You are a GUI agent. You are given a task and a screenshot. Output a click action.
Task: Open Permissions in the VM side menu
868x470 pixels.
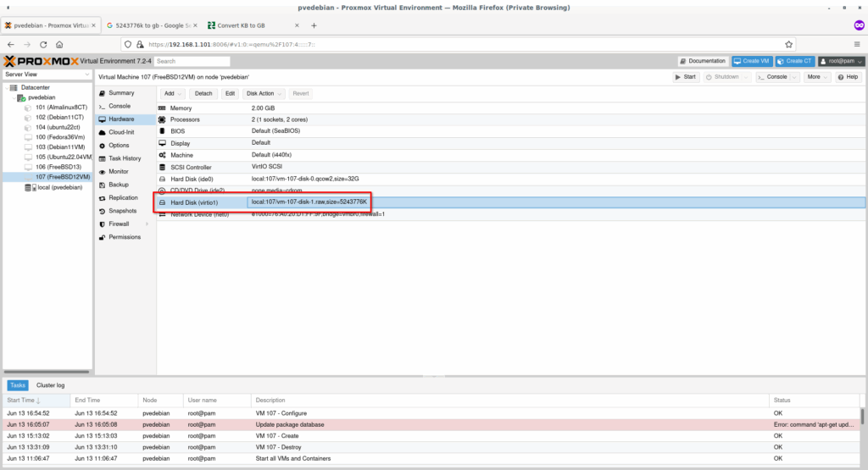coord(125,237)
